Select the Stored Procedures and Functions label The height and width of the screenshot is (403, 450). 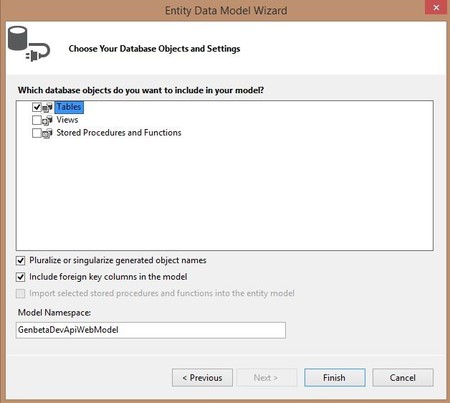click(119, 133)
